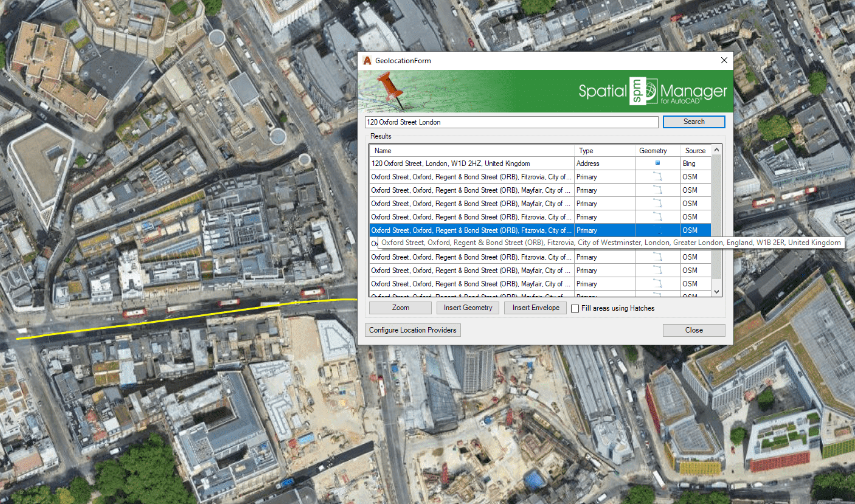Open Configure Location Providers
The width and height of the screenshot is (855, 504).
tap(413, 330)
